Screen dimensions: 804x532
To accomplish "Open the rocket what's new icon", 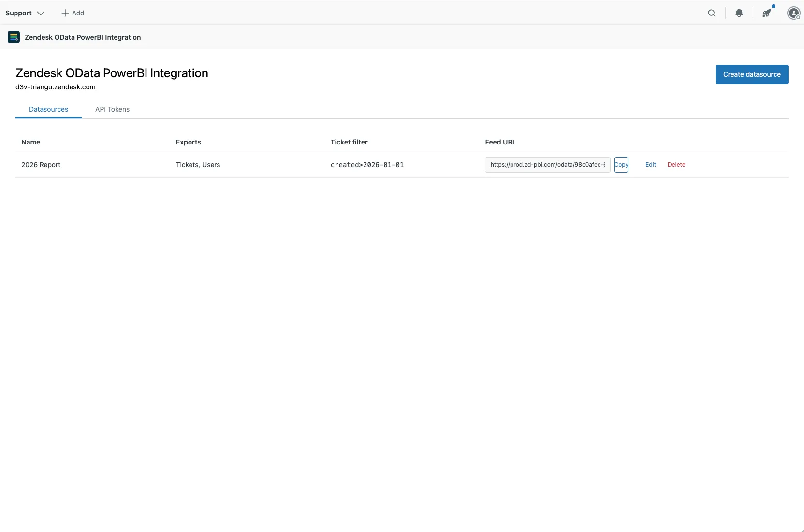I will pos(767,13).
